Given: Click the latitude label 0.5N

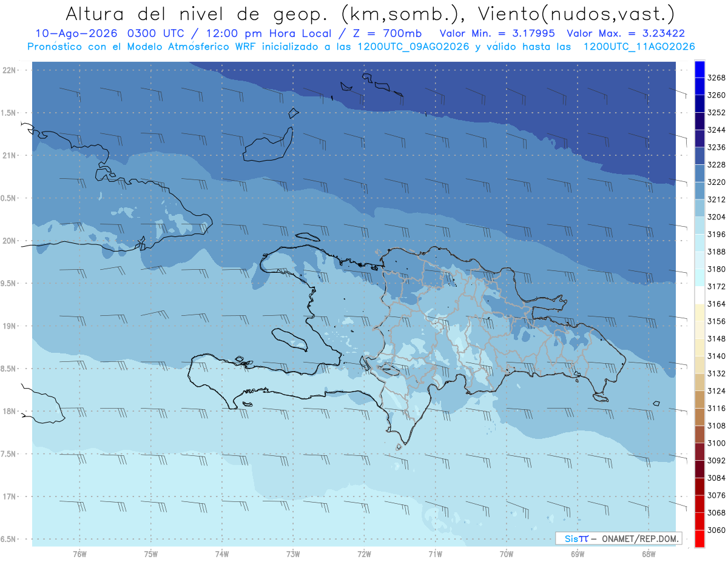Looking at the screenshot, I should click(8, 198).
